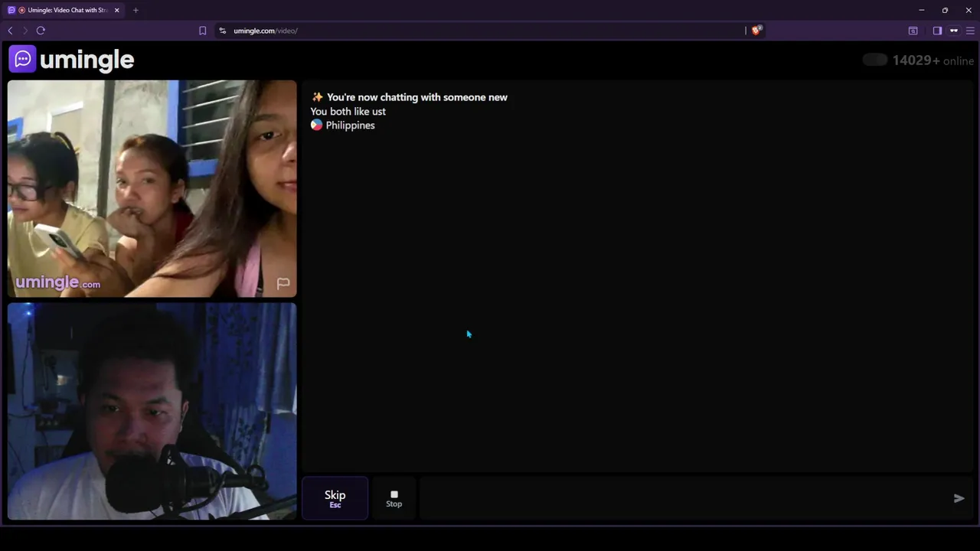Screen dimensions: 980x551
Task: Go back to the previous page
Action: coord(10,31)
